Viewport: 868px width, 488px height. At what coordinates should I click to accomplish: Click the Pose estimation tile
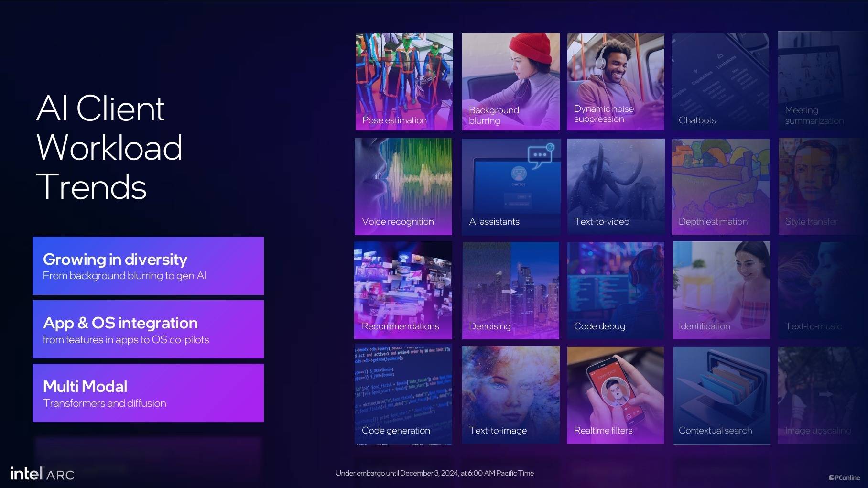[404, 81]
